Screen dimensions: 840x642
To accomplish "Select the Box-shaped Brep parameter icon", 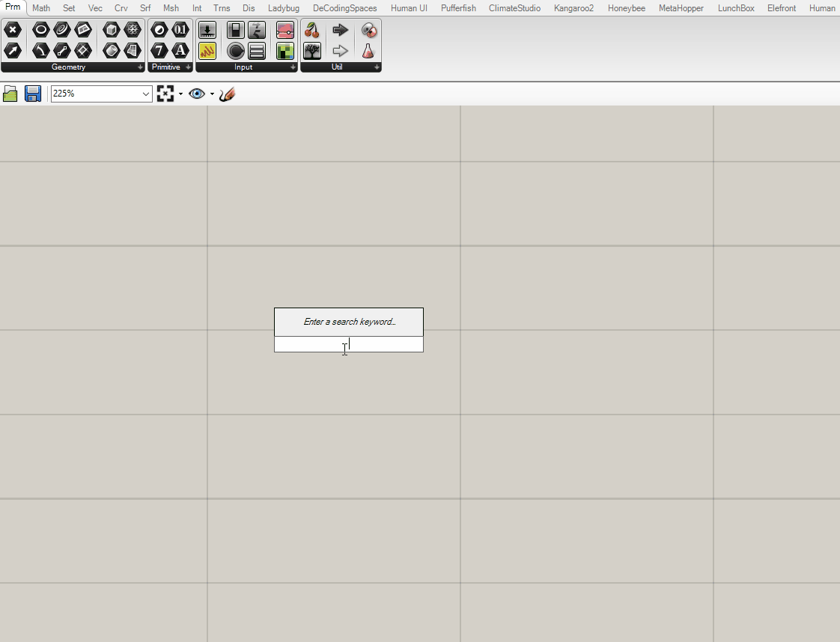I will click(x=112, y=30).
